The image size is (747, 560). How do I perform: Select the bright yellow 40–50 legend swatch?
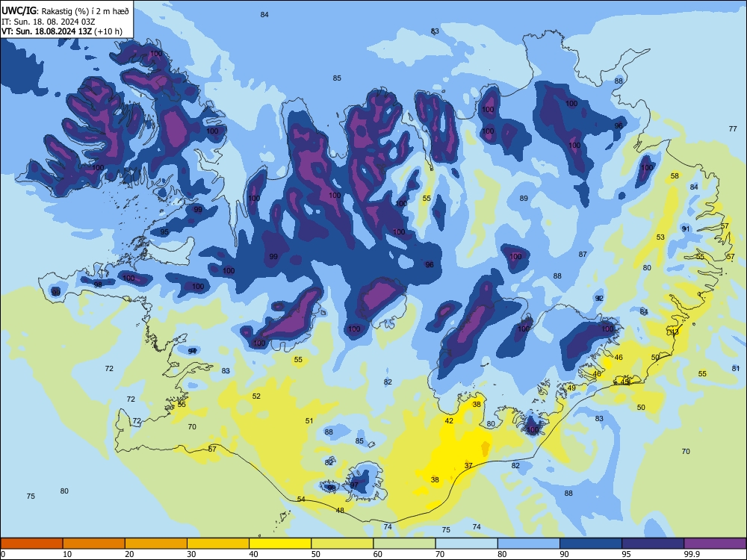tap(280, 544)
